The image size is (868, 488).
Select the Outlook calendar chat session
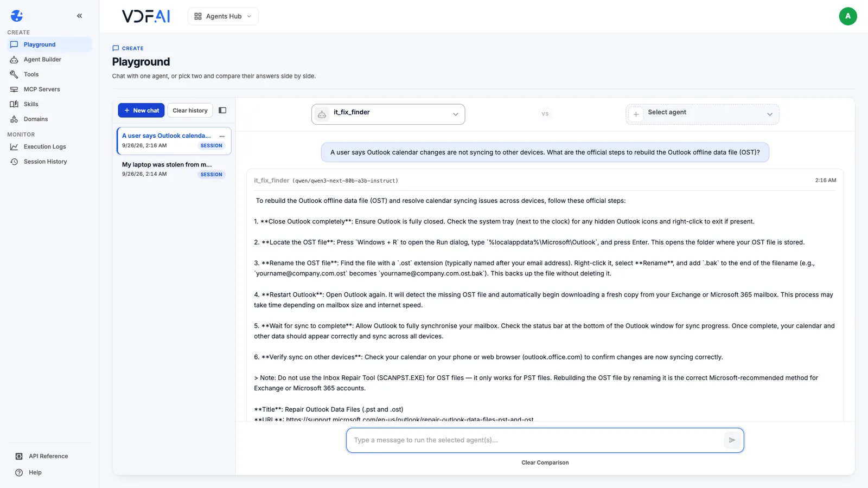click(174, 141)
